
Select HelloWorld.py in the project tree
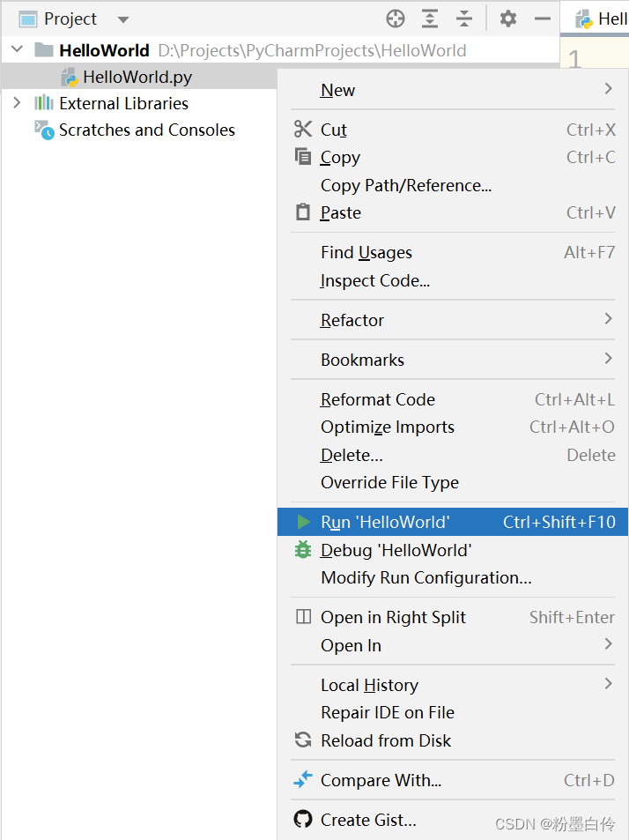(x=139, y=78)
